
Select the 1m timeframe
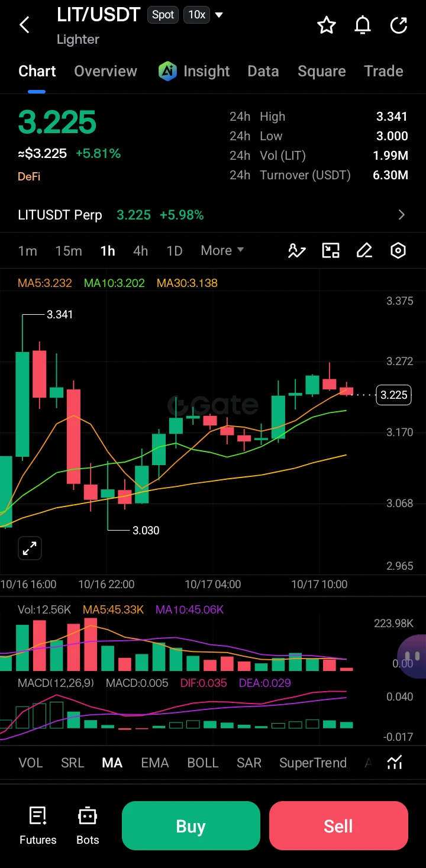(28, 251)
